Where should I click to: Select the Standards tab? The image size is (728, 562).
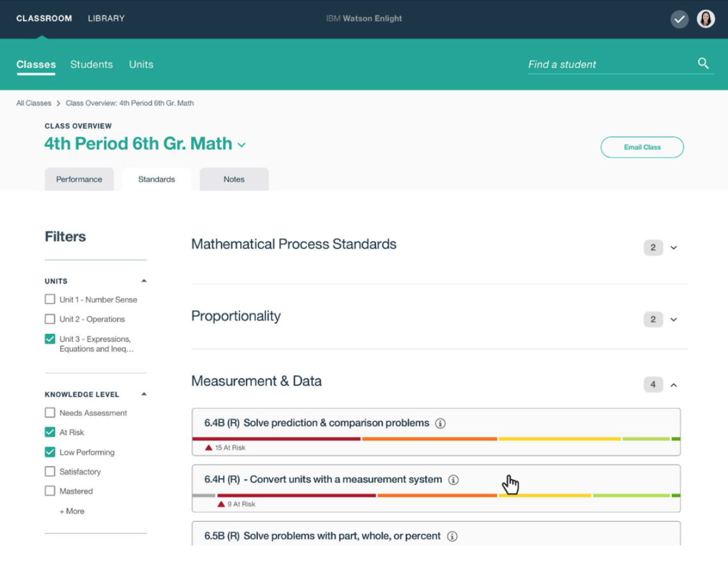point(156,179)
